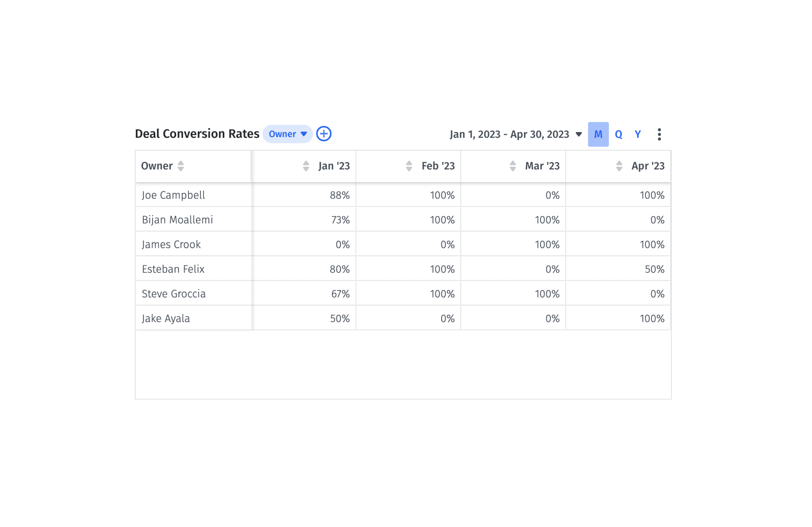
Task: Click the Deal Conversion Rates title
Action: tap(197, 134)
